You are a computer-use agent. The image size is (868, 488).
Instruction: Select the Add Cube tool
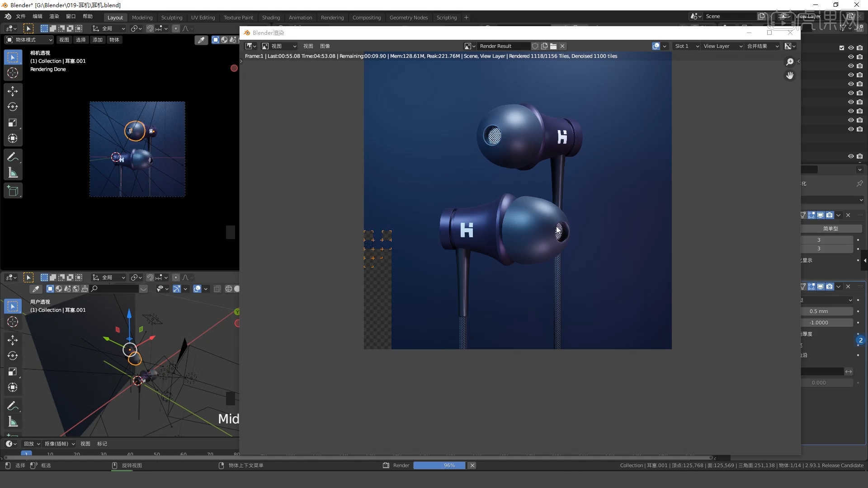click(x=13, y=191)
